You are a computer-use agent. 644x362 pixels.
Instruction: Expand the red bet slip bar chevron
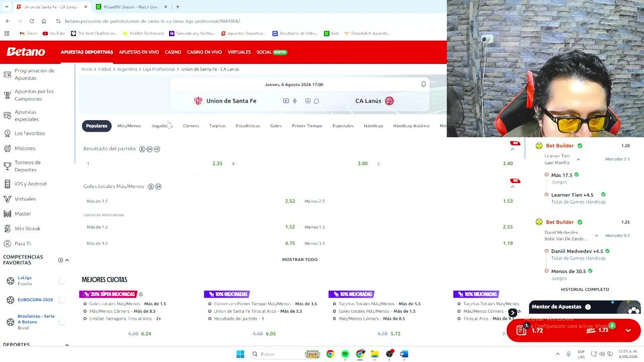tap(628, 330)
